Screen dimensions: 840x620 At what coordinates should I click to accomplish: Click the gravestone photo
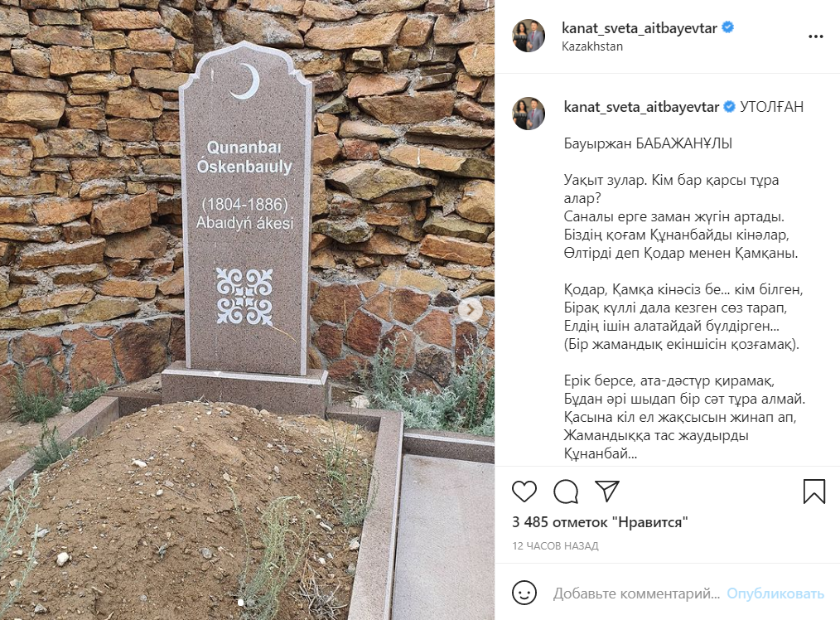[247, 310]
